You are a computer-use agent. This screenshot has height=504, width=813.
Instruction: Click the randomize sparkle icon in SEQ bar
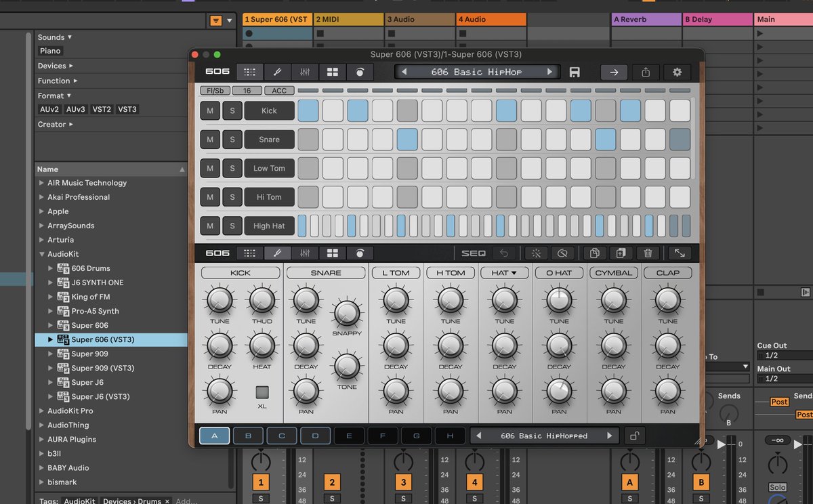(536, 253)
